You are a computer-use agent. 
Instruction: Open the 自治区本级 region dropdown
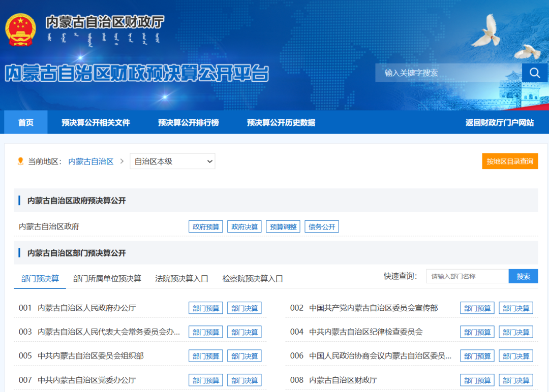pos(172,161)
